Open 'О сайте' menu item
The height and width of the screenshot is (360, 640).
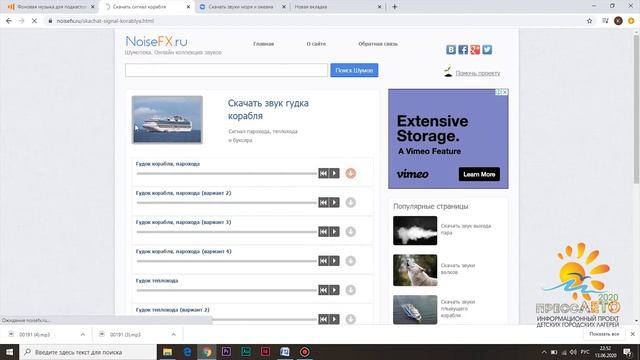[x=316, y=44]
